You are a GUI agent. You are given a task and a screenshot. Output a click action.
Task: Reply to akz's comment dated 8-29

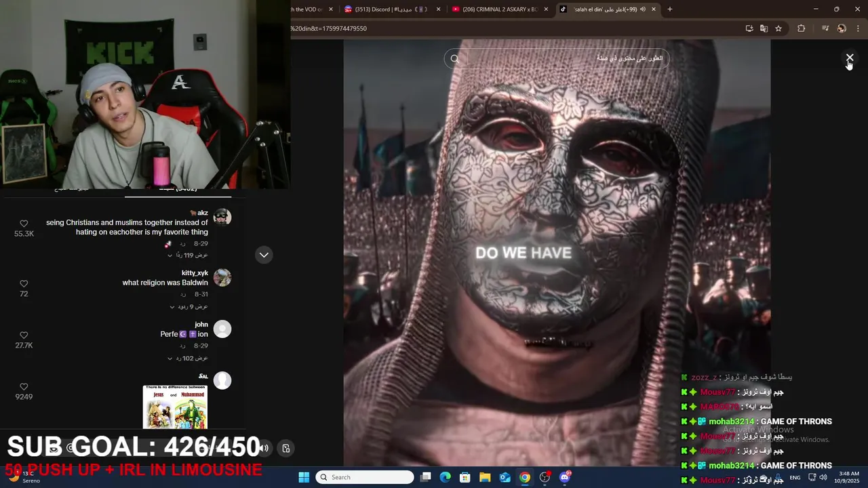click(x=182, y=244)
